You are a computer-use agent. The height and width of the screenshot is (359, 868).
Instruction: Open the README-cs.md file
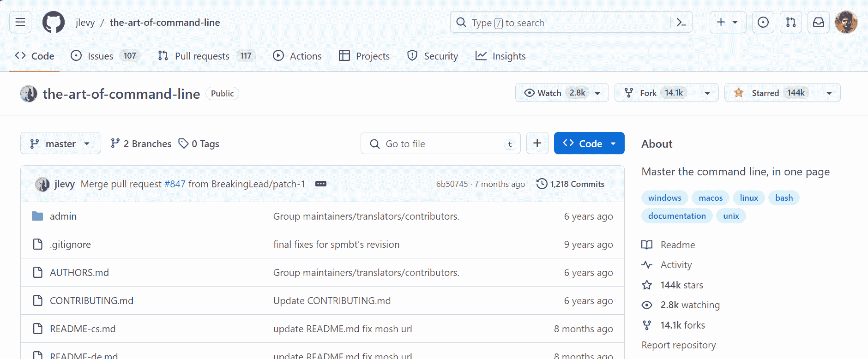pyautogui.click(x=83, y=329)
